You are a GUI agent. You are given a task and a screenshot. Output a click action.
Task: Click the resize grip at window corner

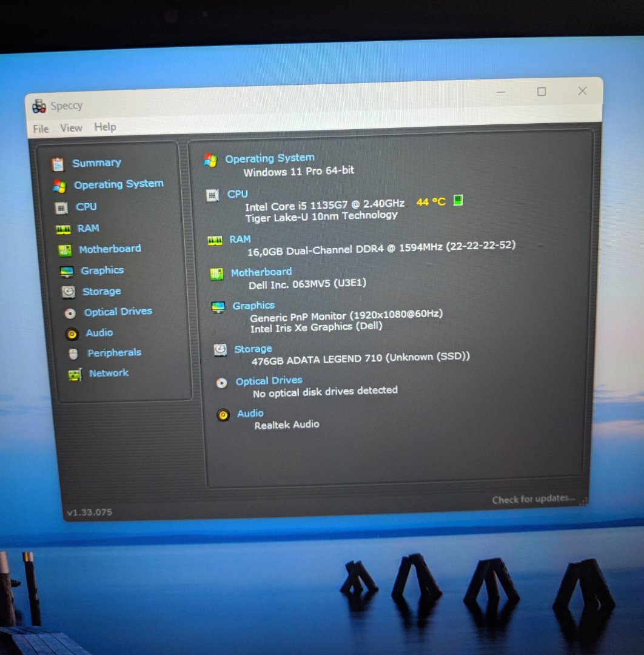pyautogui.click(x=584, y=502)
